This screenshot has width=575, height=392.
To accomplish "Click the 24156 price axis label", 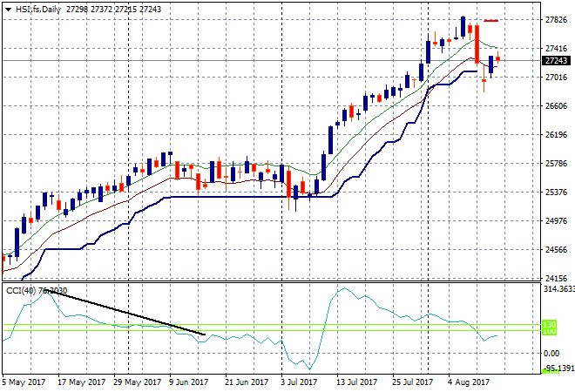I will click(x=554, y=279).
